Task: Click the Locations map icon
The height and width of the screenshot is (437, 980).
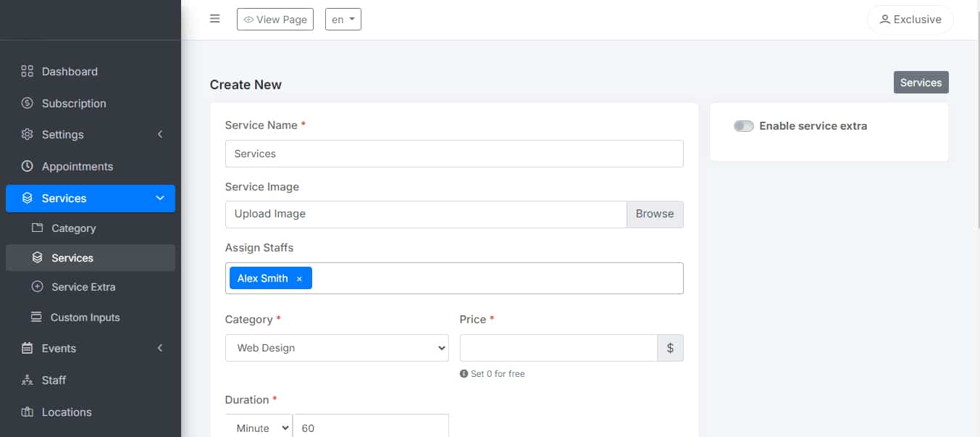Action: 28,412
